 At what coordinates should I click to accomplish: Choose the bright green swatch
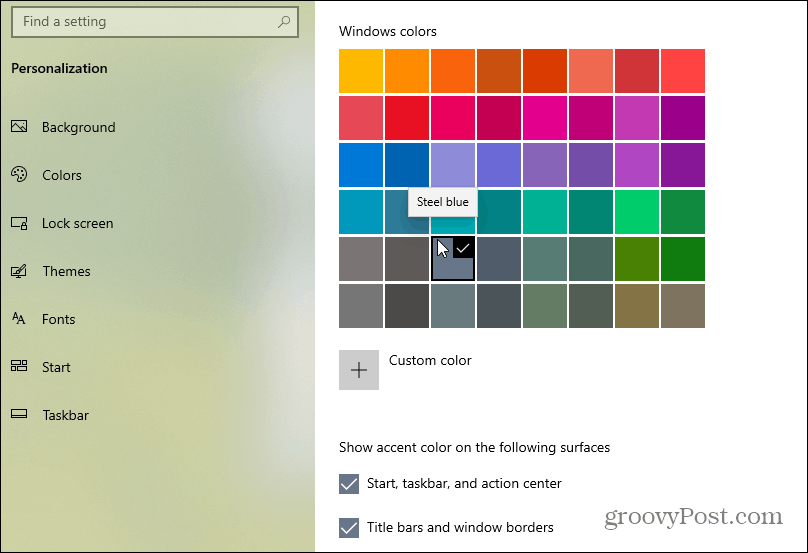click(x=637, y=212)
